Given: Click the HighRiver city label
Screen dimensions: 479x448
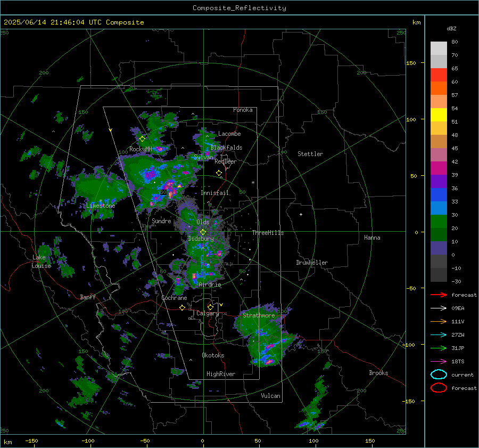Looking at the screenshot, I should 221,374.
